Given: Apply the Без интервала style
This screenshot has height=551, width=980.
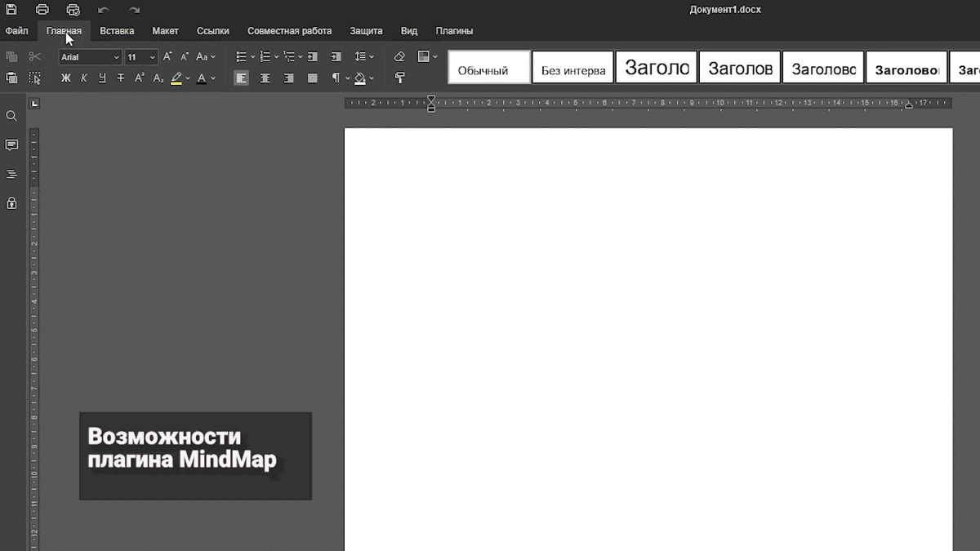Looking at the screenshot, I should [x=572, y=68].
